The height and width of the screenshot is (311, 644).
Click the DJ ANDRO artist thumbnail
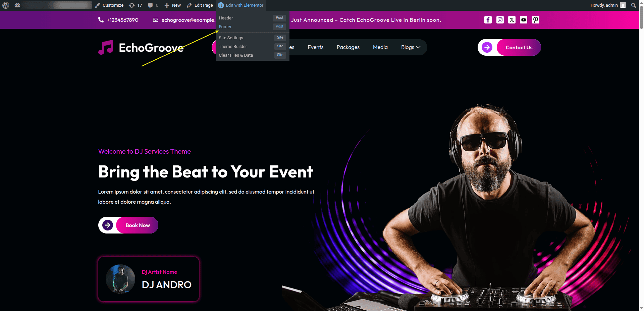tap(120, 279)
